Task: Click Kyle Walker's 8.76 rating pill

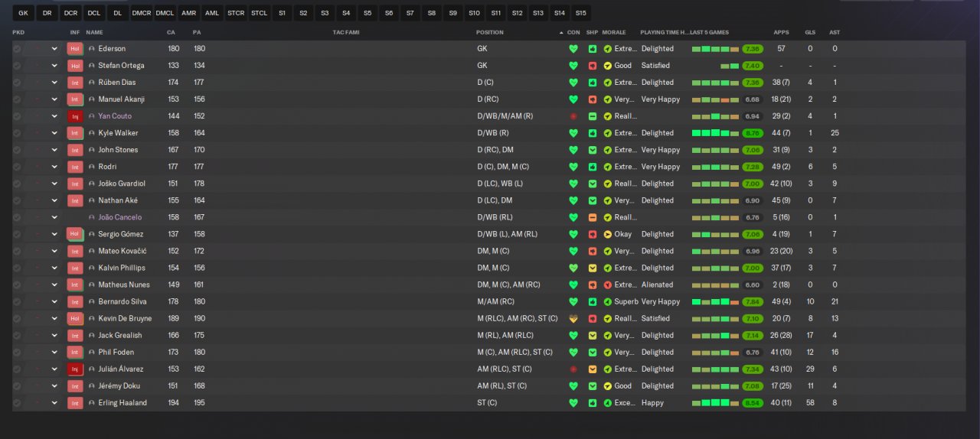Action: coord(753,133)
